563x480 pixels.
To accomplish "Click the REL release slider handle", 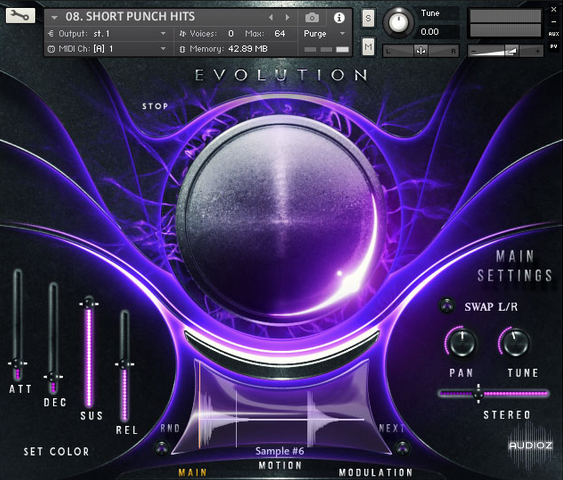I will click(124, 364).
